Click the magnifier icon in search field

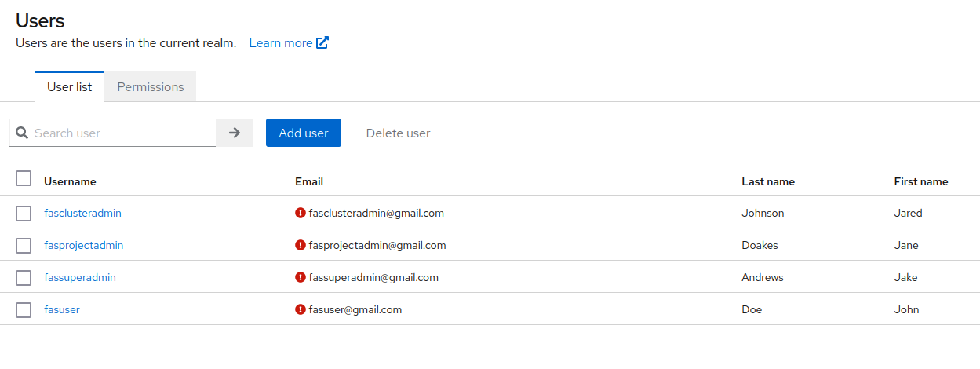(22, 133)
